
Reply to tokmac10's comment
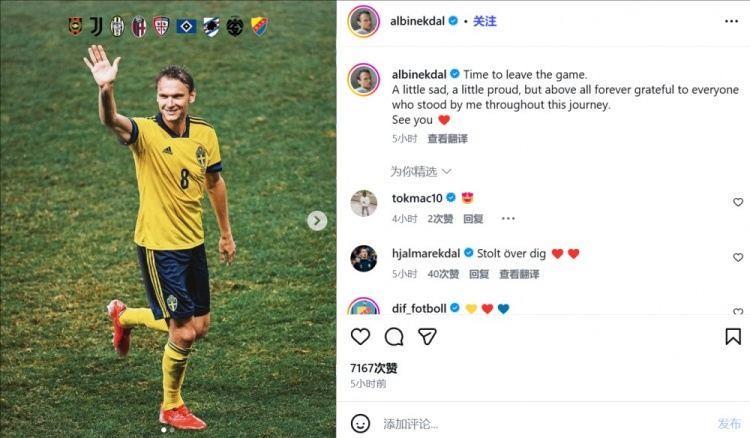[473, 219]
